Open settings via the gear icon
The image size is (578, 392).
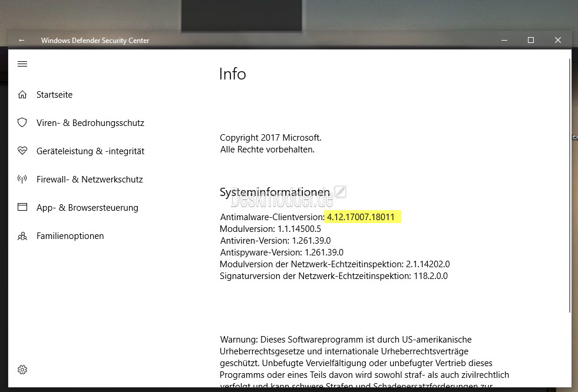click(x=22, y=370)
